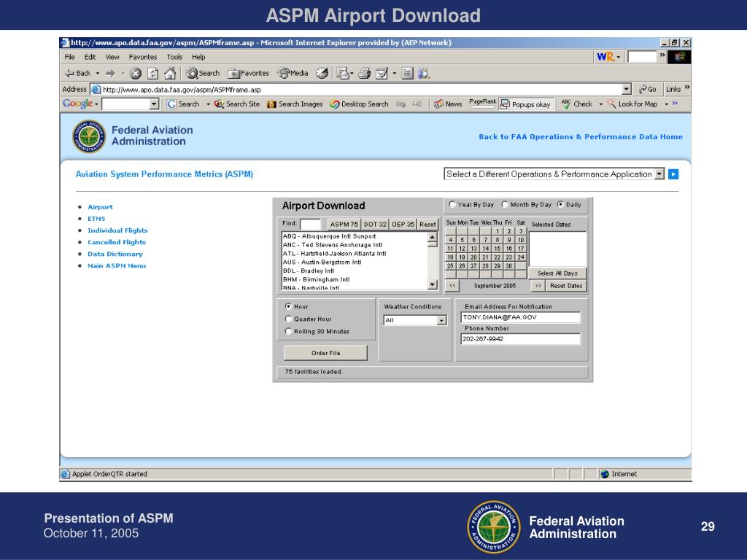Select the Year By Day radio button

[452, 204]
